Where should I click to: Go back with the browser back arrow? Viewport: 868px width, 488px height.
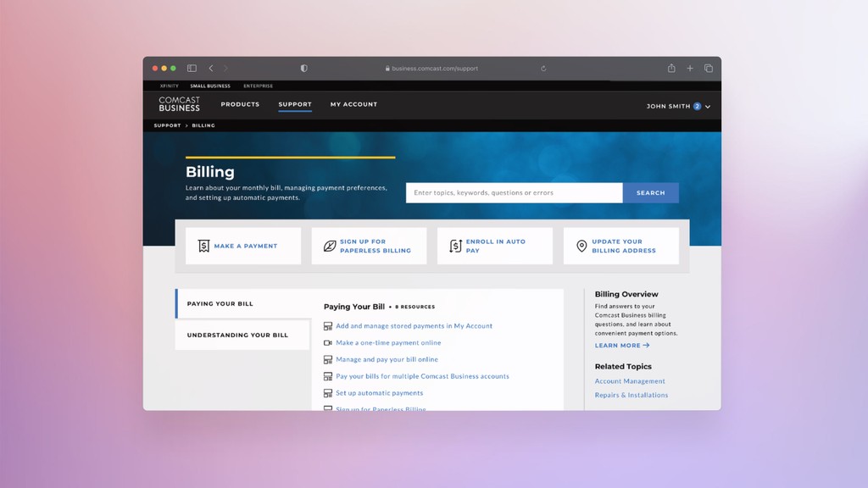click(x=211, y=68)
